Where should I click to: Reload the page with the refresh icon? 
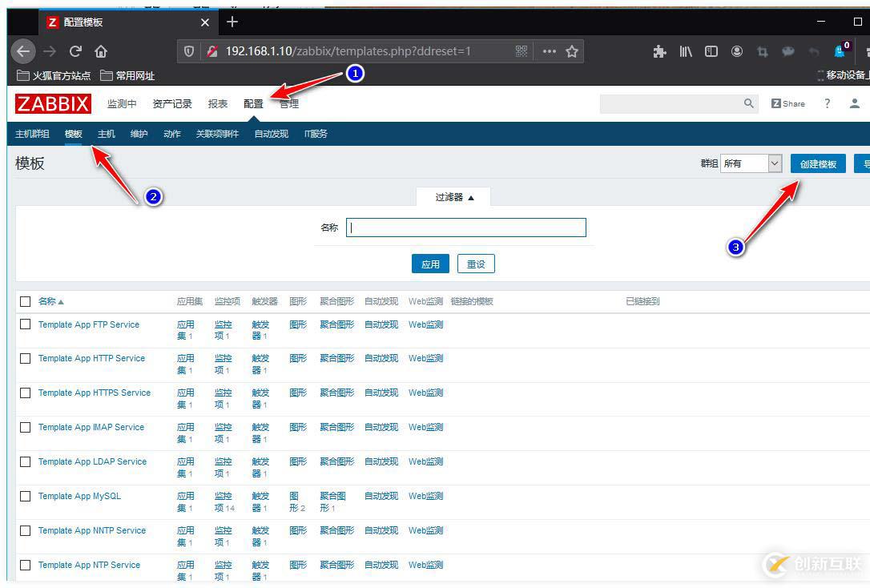click(75, 51)
